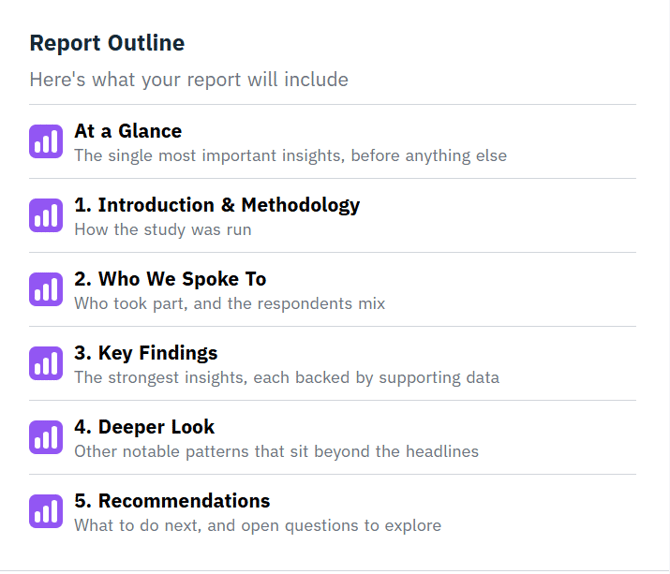The height and width of the screenshot is (574, 670).
Task: Select the 3. Key Findings heading
Action: 146,353
